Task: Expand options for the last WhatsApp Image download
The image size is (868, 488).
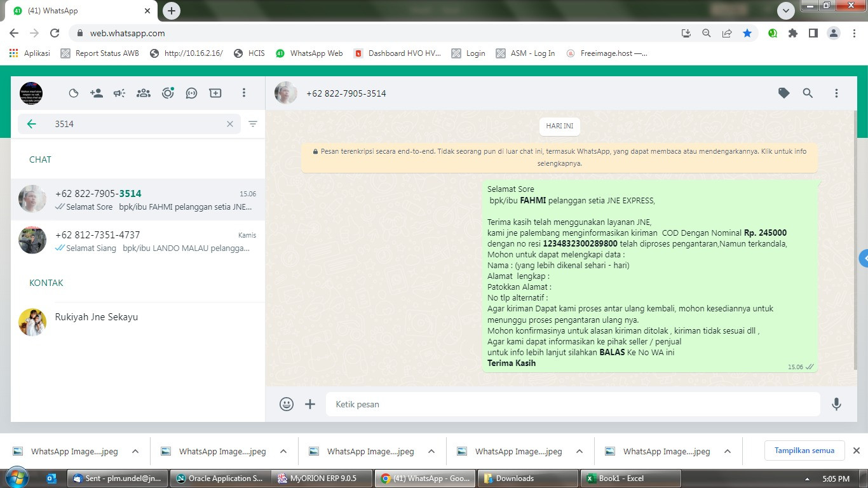Action: pyautogui.click(x=728, y=452)
